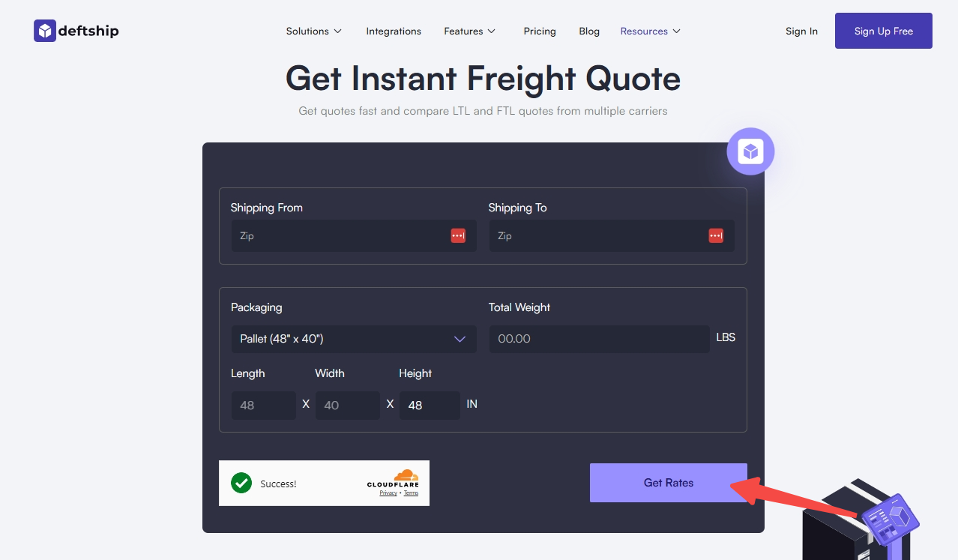Viewport: 958px width, 560px height.
Task: Open the Features dropdown menu
Action: (470, 31)
